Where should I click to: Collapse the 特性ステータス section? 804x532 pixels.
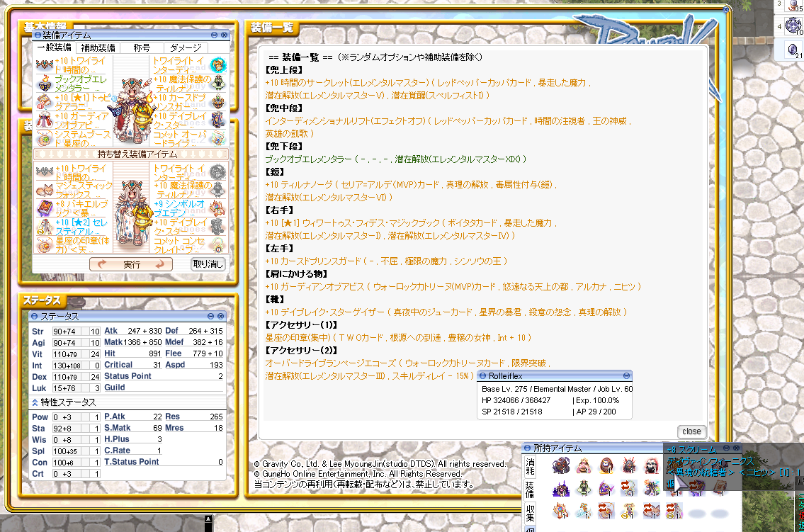35,402
